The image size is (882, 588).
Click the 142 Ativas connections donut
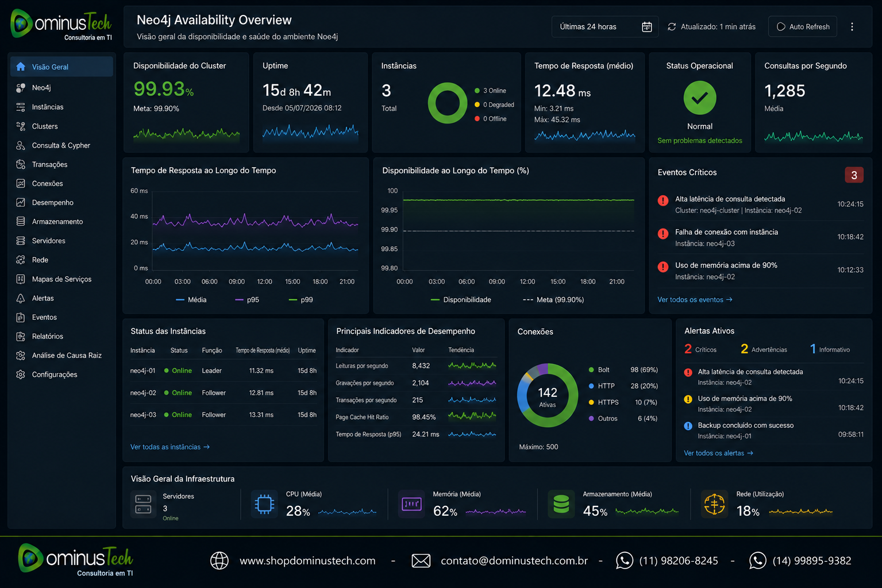[x=548, y=396]
